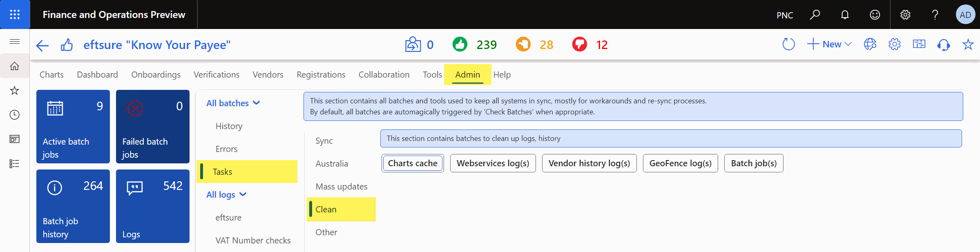Collapse the All logs section
Screen dimensions: 980x252
click(226, 195)
